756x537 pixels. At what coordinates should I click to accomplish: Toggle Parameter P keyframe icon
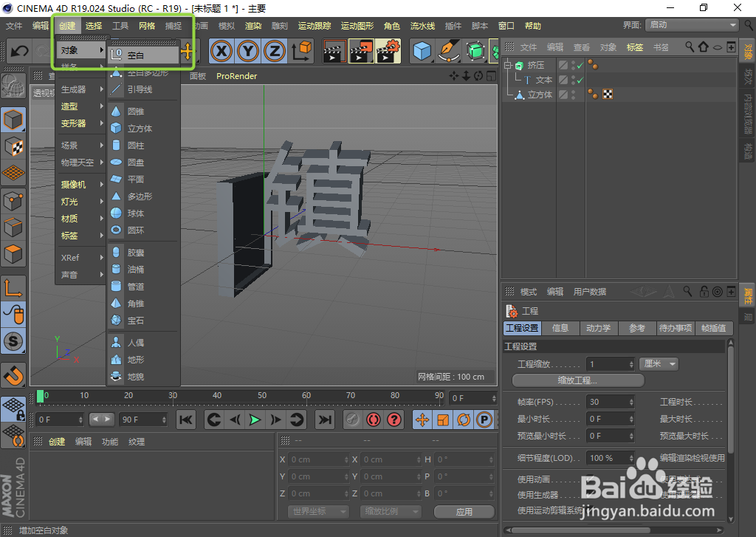click(x=484, y=420)
